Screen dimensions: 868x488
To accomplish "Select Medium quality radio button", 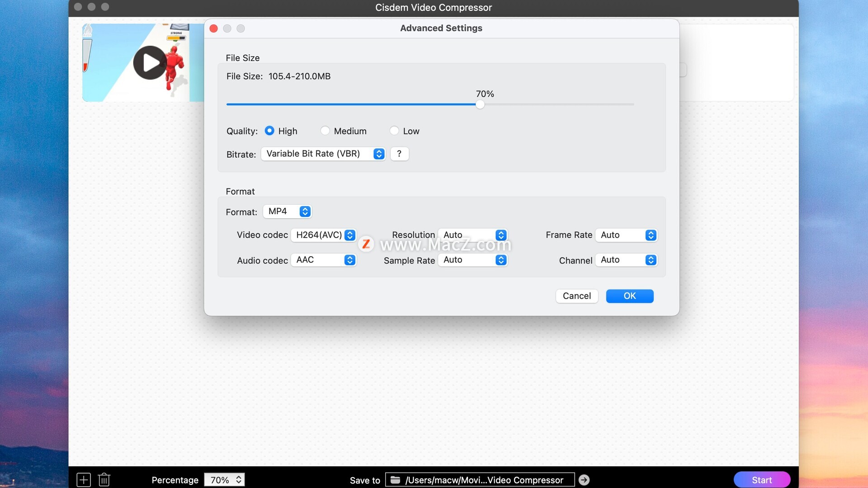I will [x=325, y=131].
